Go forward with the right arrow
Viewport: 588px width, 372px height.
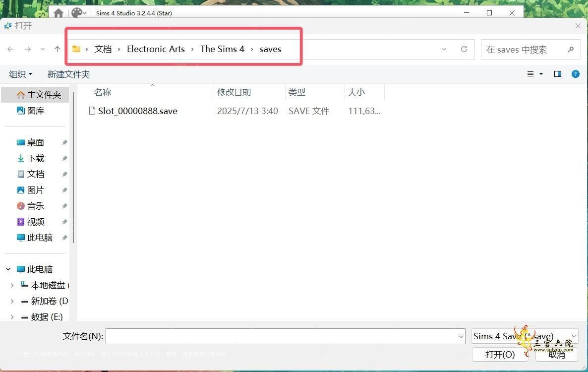click(x=28, y=49)
